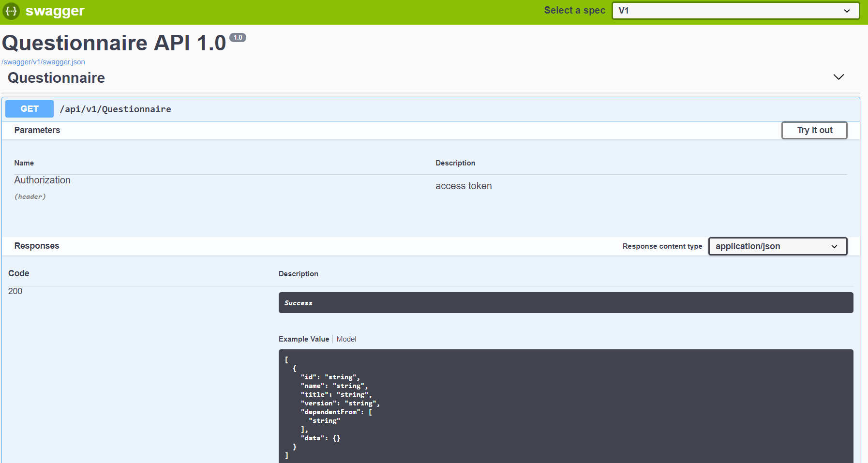The width and height of the screenshot is (868, 463).
Task: Click the /api/v1/Questionnaire endpoint path
Action: [115, 109]
